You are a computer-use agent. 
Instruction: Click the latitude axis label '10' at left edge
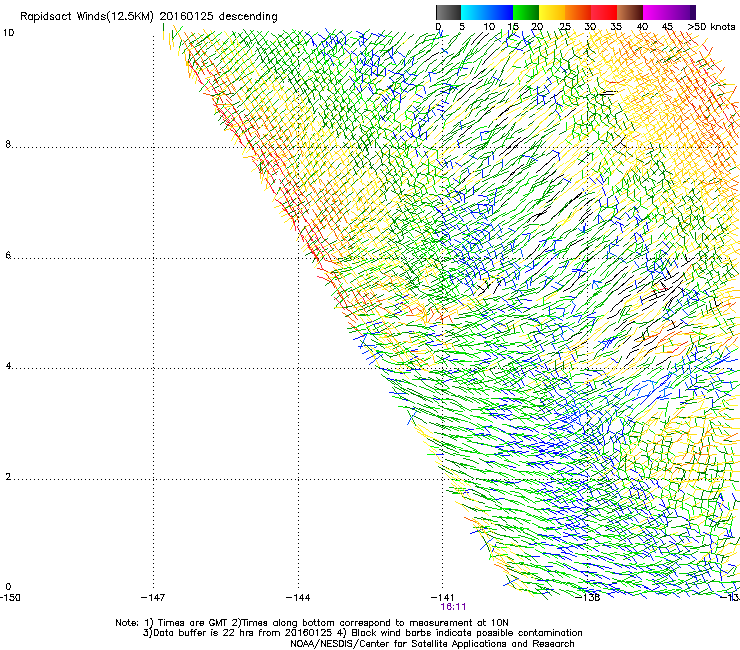tap(8, 33)
